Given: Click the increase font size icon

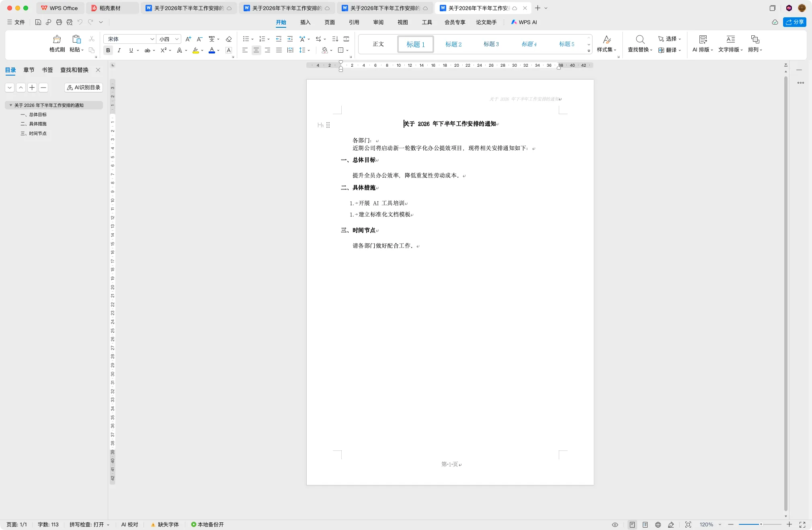Looking at the screenshot, I should (x=188, y=39).
